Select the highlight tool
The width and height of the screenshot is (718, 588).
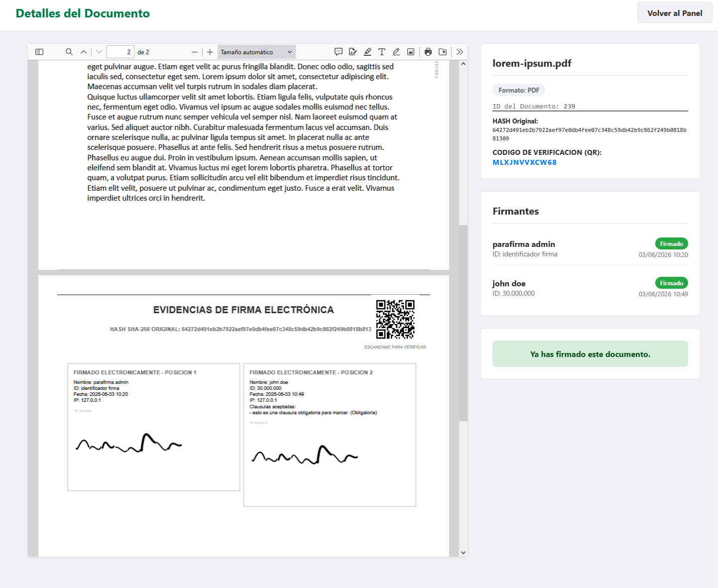coord(367,52)
